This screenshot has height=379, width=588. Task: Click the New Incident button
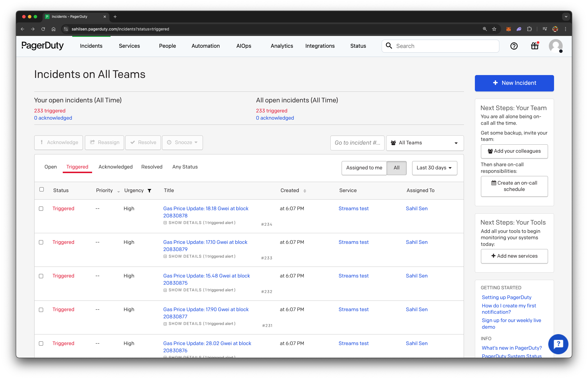pos(514,83)
